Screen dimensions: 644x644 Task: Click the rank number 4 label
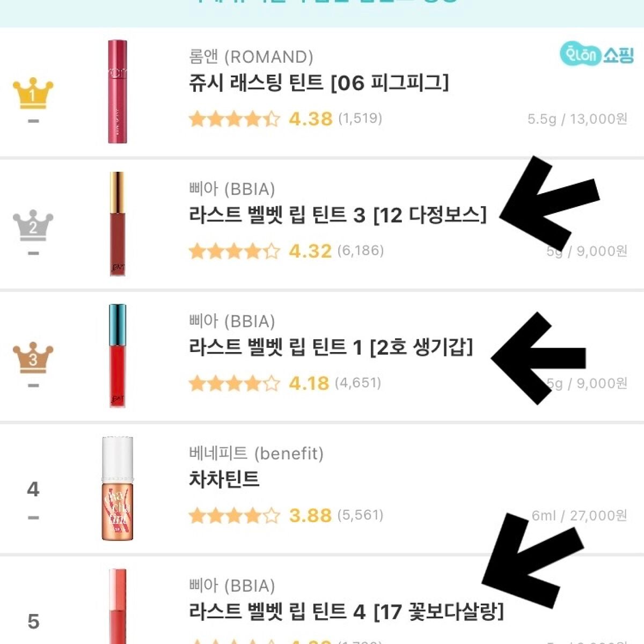point(33,489)
